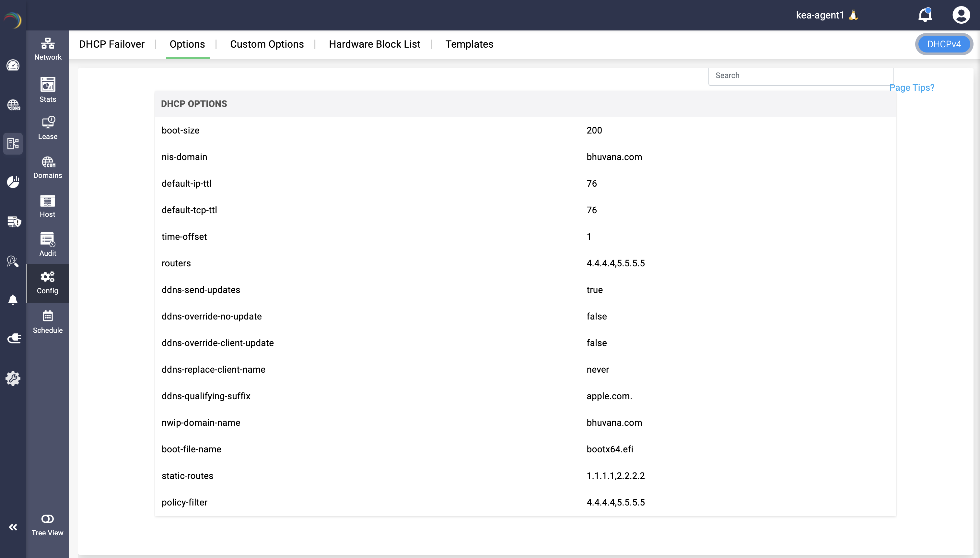The width and height of the screenshot is (980, 558).
Task: Toggle the DHCPv4 protocol switch
Action: [944, 44]
